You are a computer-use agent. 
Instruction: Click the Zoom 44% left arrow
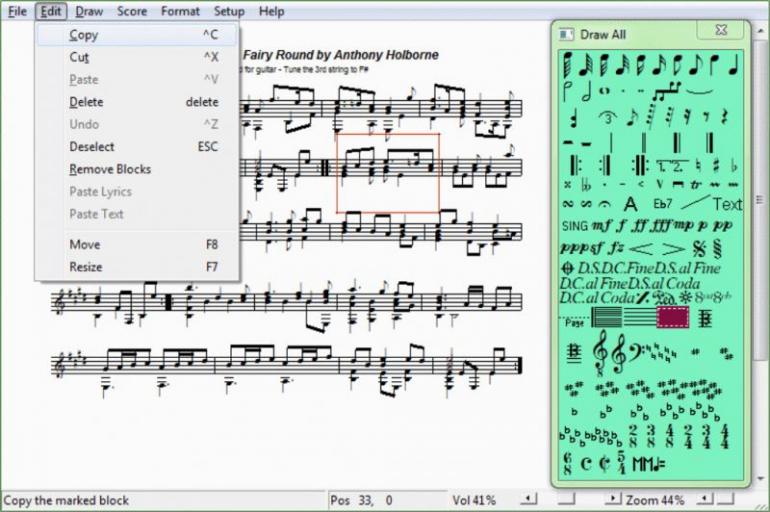tap(705, 499)
